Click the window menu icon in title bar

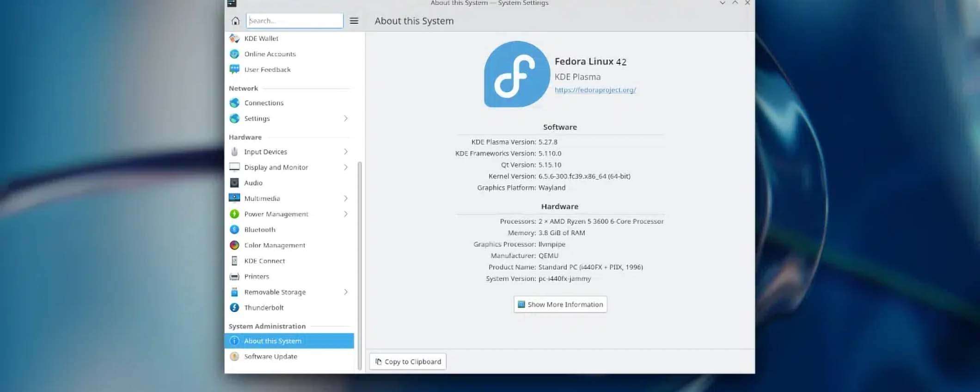[232, 3]
